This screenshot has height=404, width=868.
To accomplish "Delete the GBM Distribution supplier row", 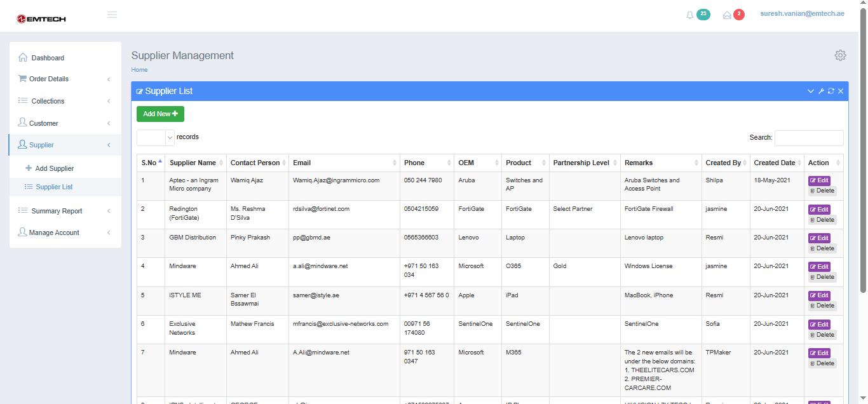I will click(822, 248).
